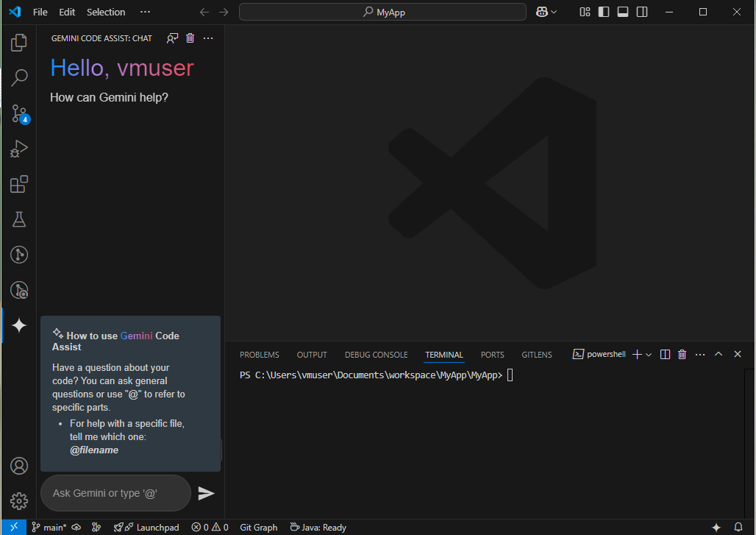Click the MyApp command center search box
Viewport: 756px width, 535px height.
tap(382, 12)
